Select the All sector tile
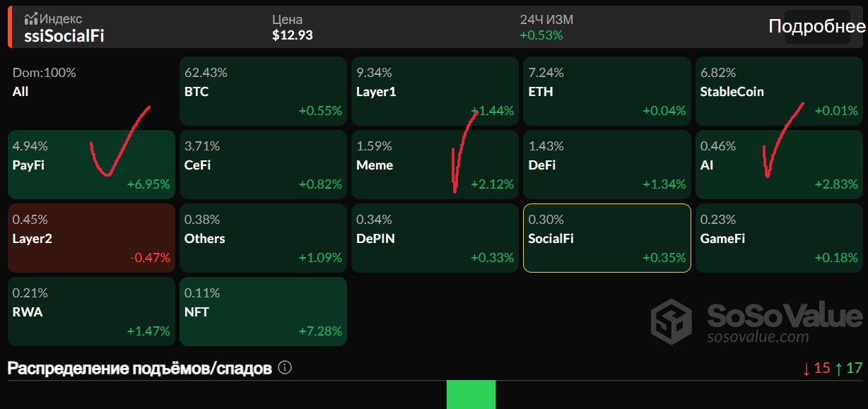This screenshot has width=868, height=409. pos(91,91)
